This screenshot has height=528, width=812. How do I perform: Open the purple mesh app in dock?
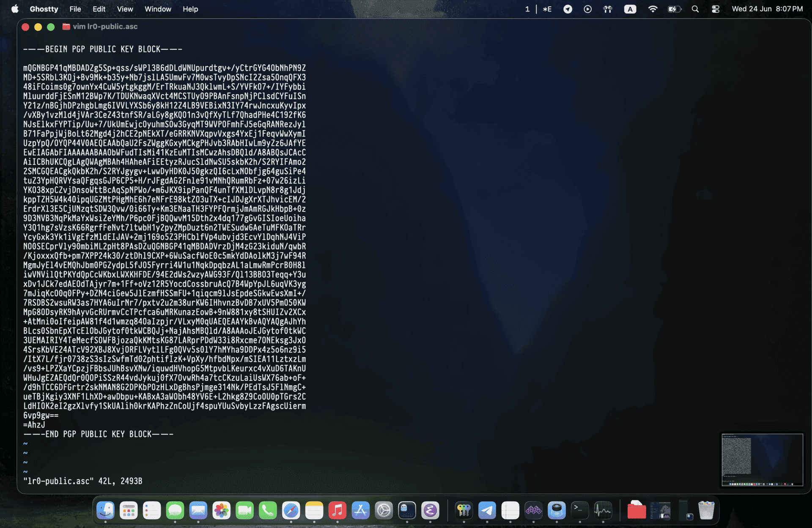tap(533, 511)
